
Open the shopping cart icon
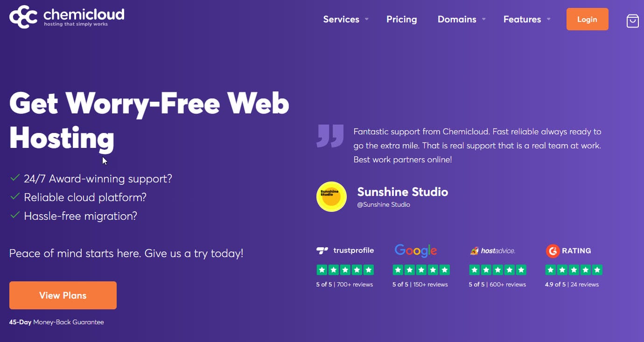[x=632, y=21]
